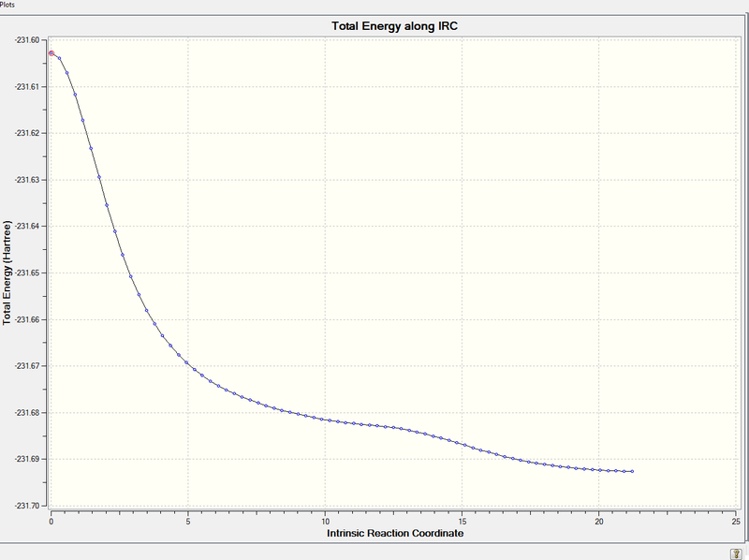This screenshot has height=560, width=749.
Task: Click the x-axis tick label 25
Action: click(736, 522)
